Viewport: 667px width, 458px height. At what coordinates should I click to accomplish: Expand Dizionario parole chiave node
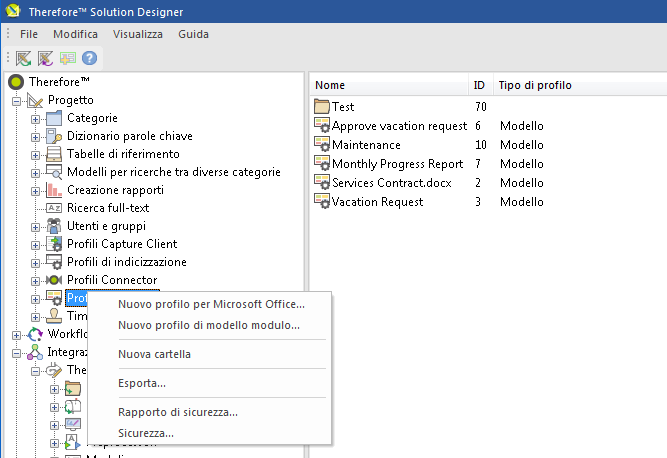[35, 137]
